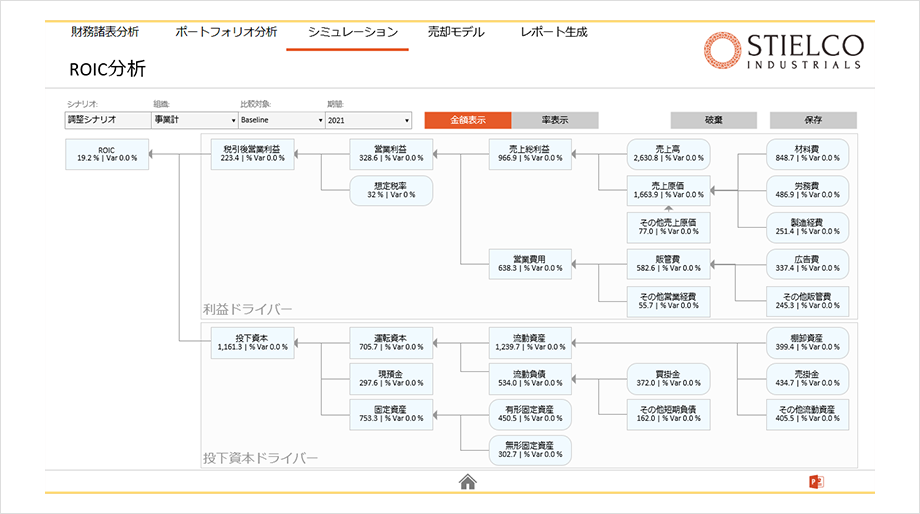Expand the 比較対象 Baseline dropdown
This screenshot has width=920, height=514.
click(280, 120)
